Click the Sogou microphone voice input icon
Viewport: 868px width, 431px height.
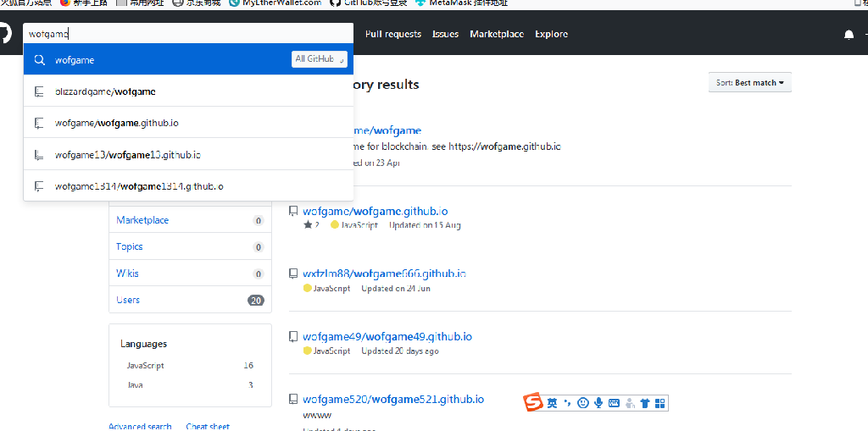[598, 403]
